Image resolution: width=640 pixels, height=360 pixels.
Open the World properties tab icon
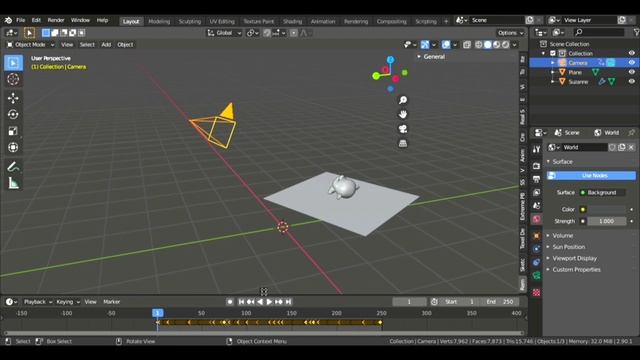[536, 219]
